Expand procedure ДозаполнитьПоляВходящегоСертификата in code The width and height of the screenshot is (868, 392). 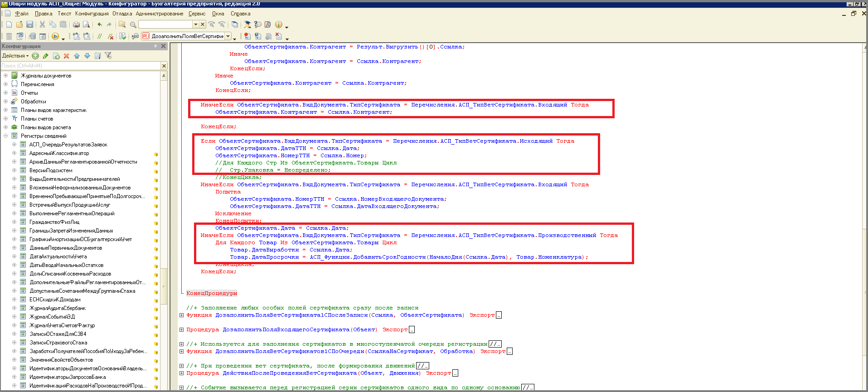point(181,329)
